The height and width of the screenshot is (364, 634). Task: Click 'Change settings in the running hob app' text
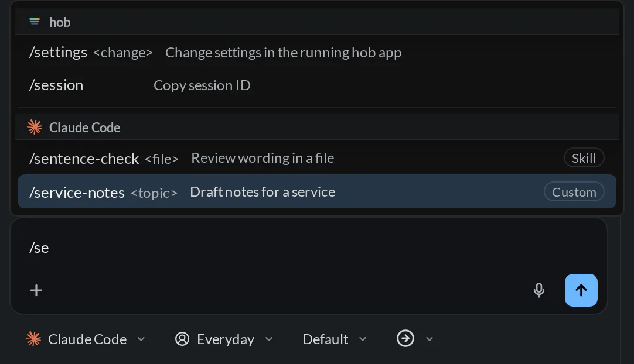[283, 53]
